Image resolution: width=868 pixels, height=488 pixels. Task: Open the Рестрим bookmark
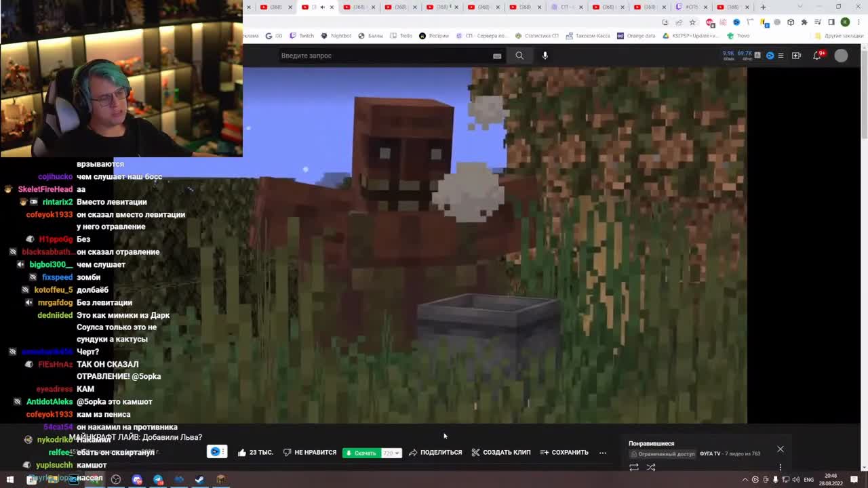pyautogui.click(x=434, y=36)
